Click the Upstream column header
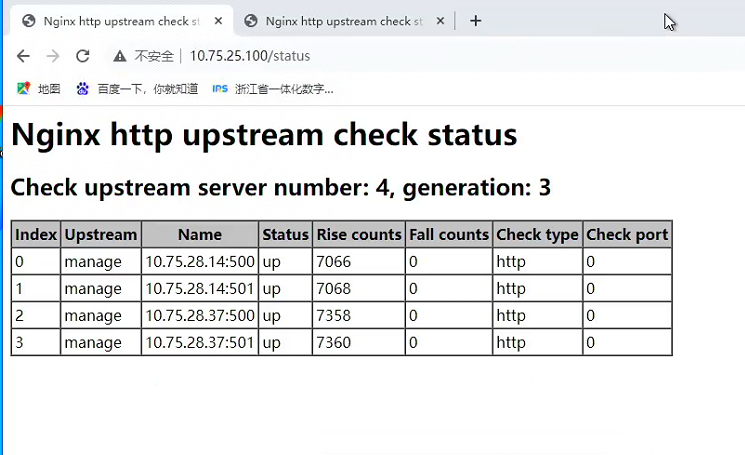 tap(101, 234)
